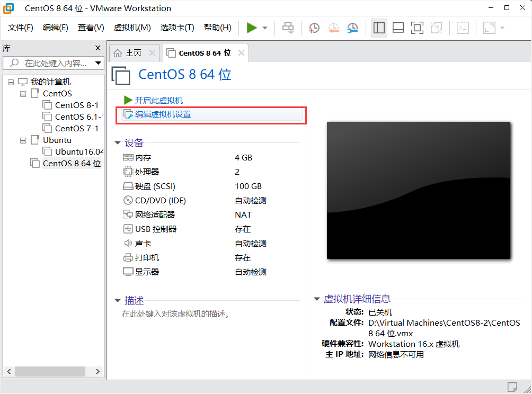
Task: Click the revert to snapshot icon
Action: [x=333, y=28]
